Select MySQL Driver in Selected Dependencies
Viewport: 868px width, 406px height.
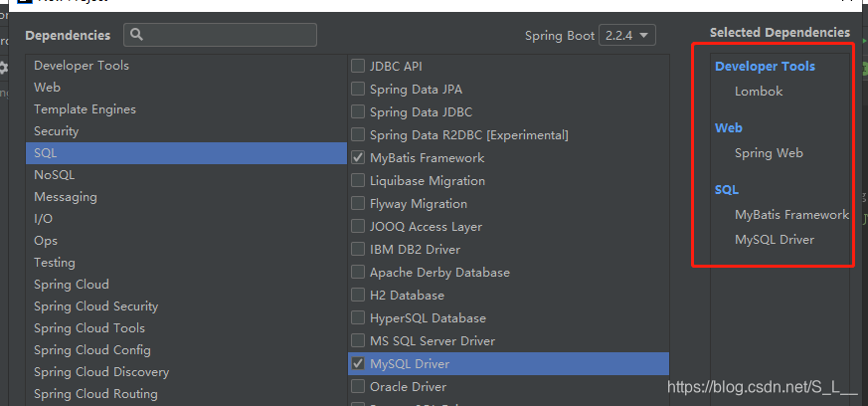pyautogui.click(x=775, y=240)
